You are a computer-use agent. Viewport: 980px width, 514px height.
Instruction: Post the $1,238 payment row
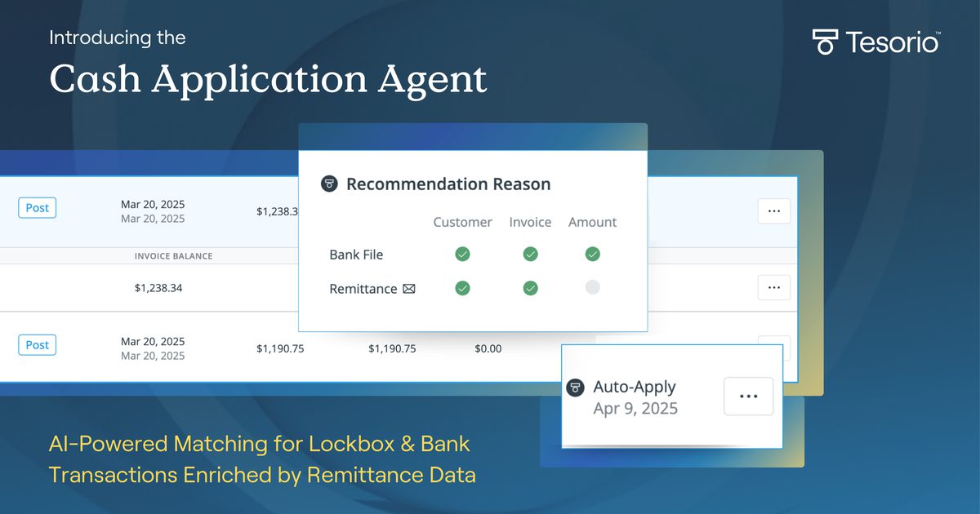point(38,208)
